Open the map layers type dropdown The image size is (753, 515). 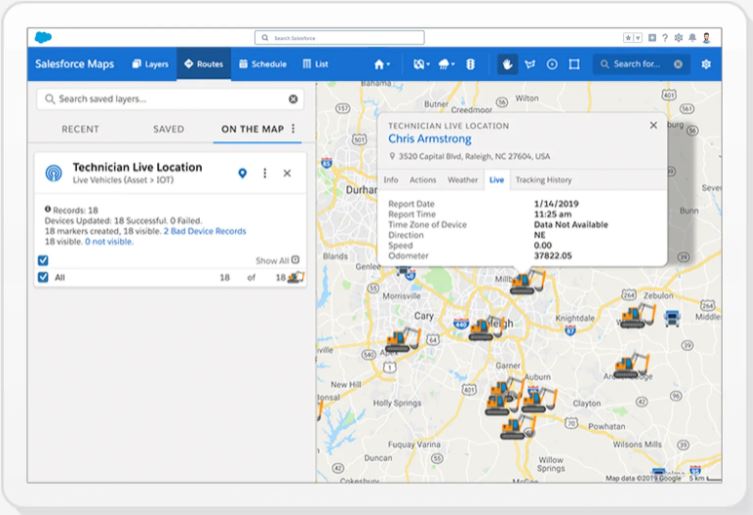tap(421, 64)
